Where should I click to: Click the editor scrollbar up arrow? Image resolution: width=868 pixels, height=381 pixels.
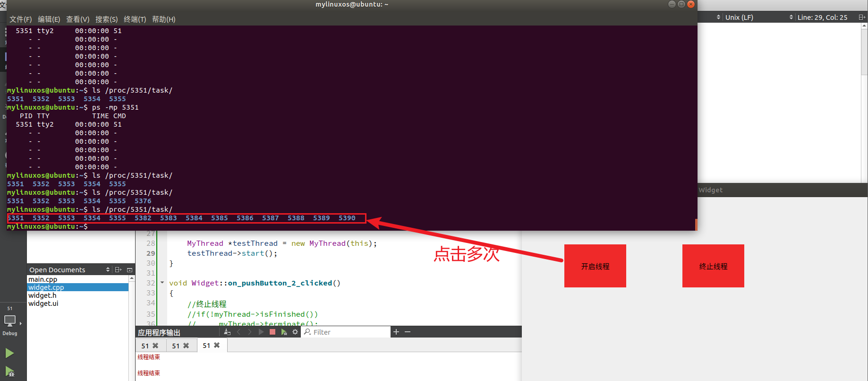[864, 26]
